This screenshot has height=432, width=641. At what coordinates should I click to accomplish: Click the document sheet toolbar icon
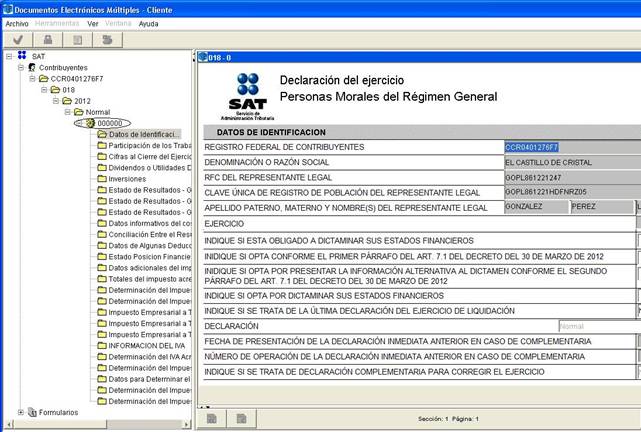77,40
